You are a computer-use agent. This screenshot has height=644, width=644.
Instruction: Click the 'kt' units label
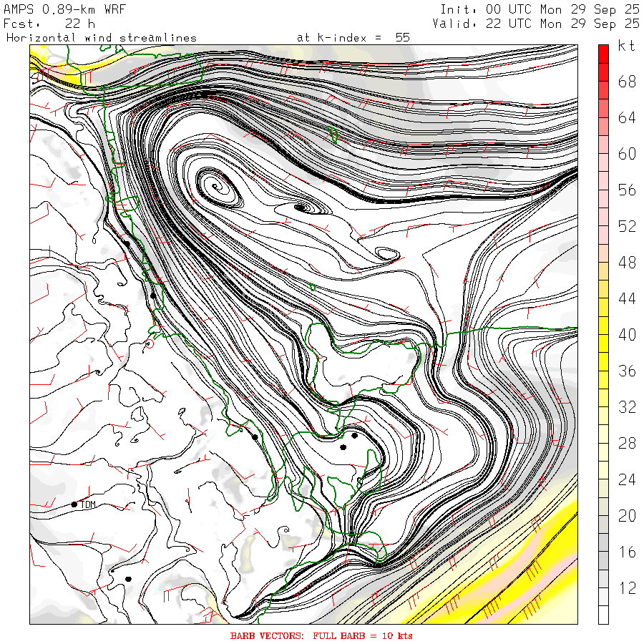pos(627,46)
